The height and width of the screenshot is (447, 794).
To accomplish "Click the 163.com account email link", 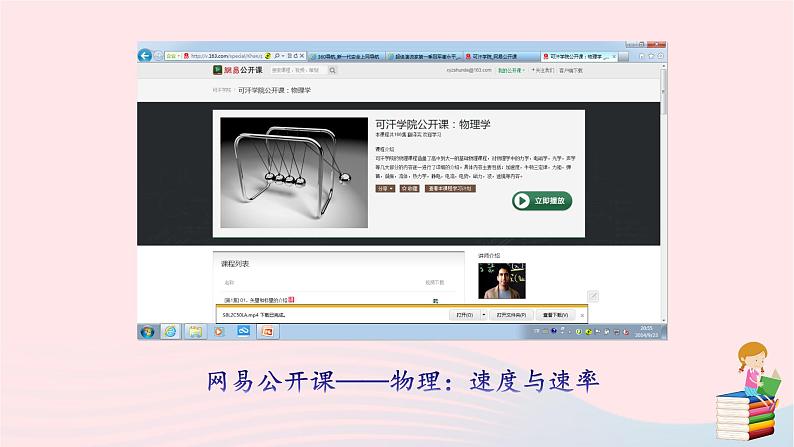I will coord(469,70).
